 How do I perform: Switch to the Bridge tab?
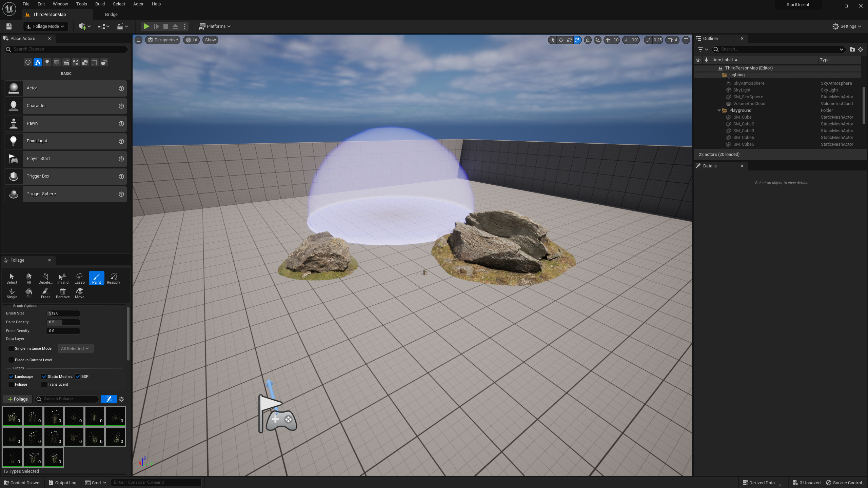(111, 15)
